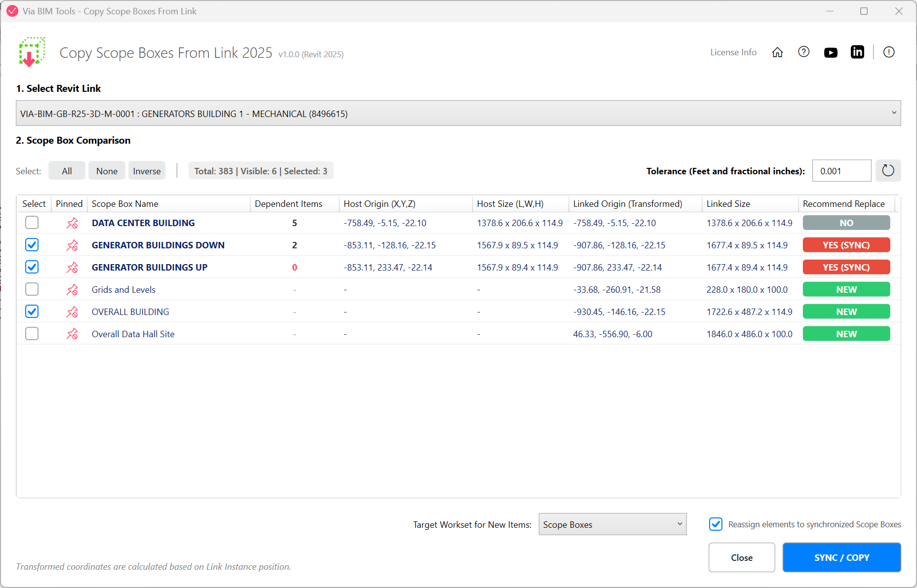Image resolution: width=917 pixels, height=588 pixels.
Task: Open the LinkedIn page icon
Action: [857, 52]
